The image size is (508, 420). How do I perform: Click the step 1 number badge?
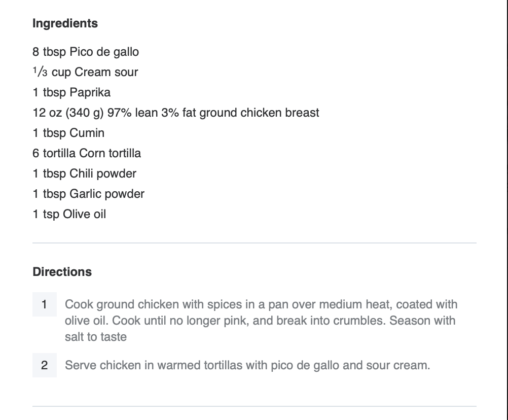pos(45,304)
